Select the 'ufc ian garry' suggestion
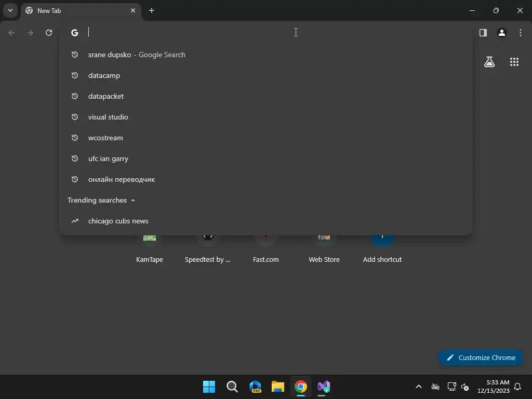Screen dimensions: 532x399 click(266, 158)
